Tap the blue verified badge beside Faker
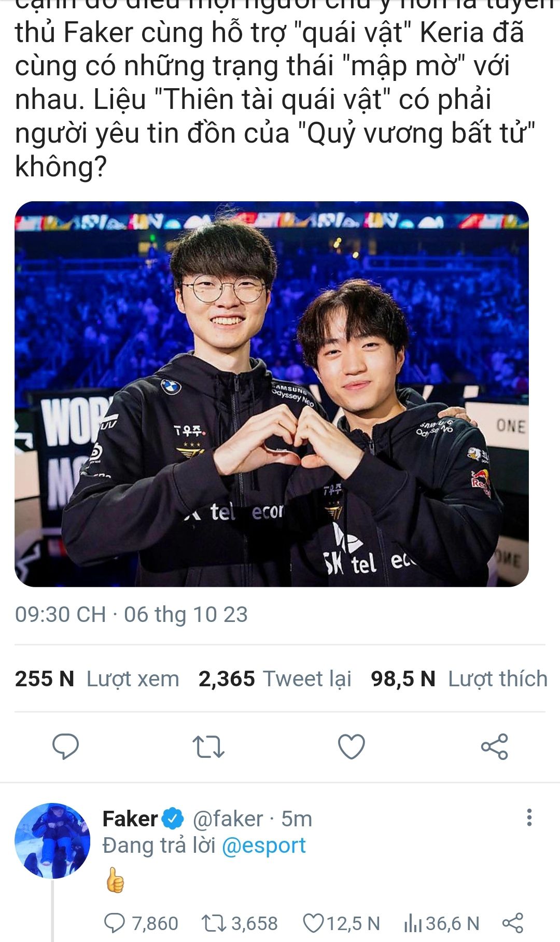 coord(173,819)
